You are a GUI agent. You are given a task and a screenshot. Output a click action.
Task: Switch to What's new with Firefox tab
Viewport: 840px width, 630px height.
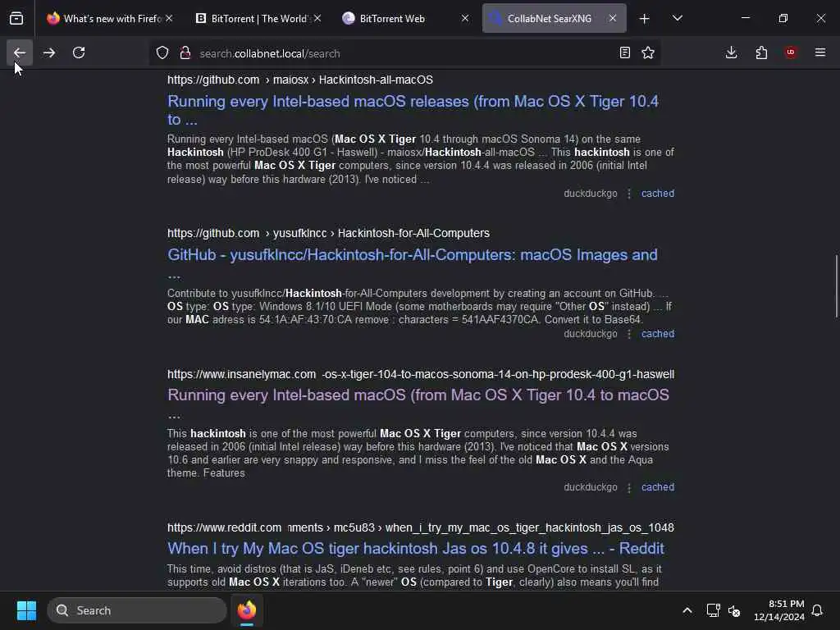tap(110, 18)
